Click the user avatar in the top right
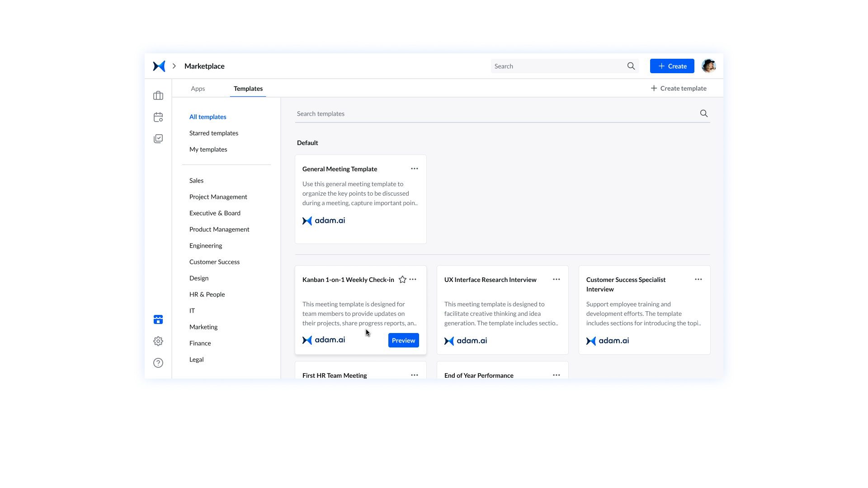Image resolution: width=868 pixels, height=488 pixels. (708, 66)
